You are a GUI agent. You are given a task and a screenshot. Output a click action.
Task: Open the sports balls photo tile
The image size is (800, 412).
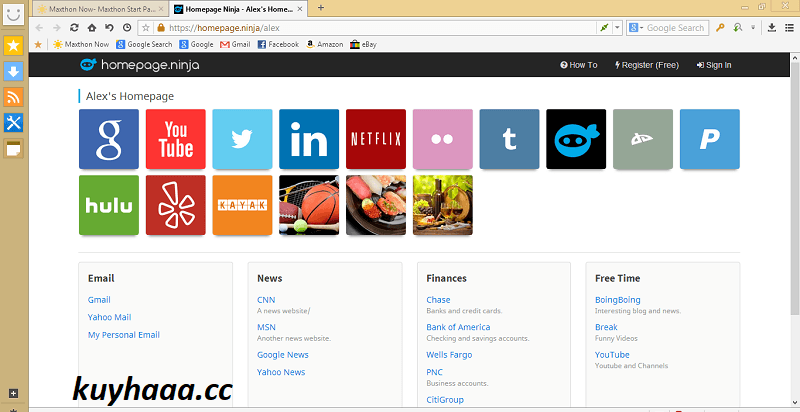[309, 205]
